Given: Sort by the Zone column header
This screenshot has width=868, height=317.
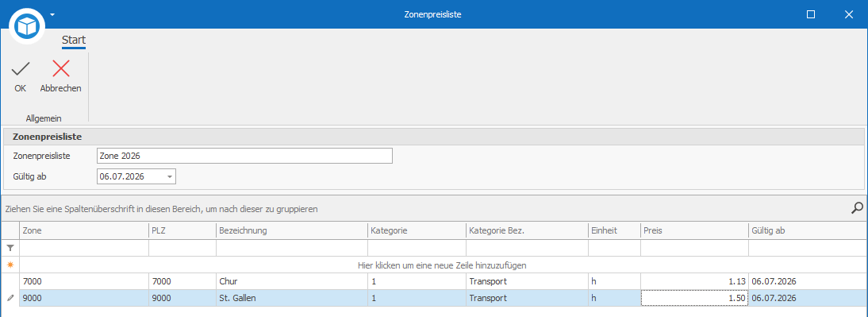Looking at the screenshot, I should (x=83, y=230).
